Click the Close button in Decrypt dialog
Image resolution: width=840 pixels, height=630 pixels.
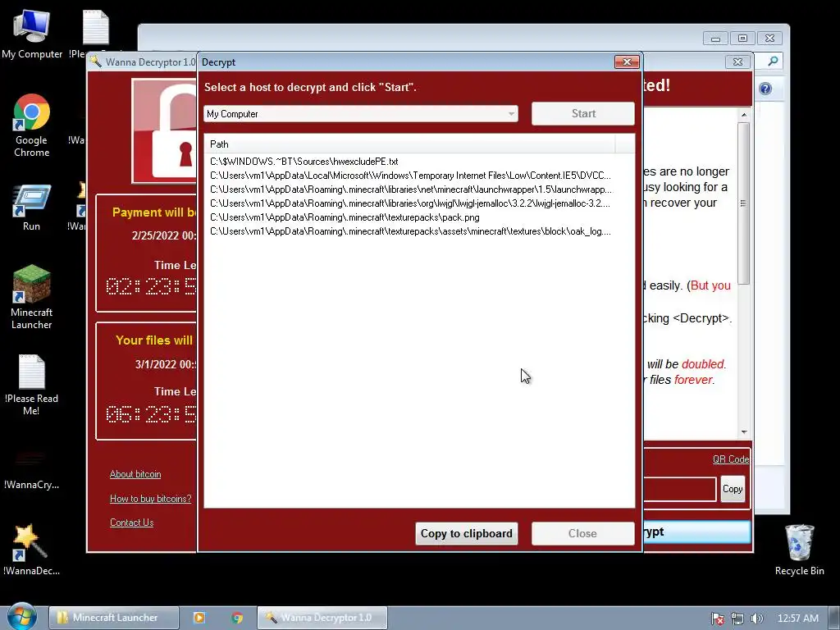tap(583, 533)
